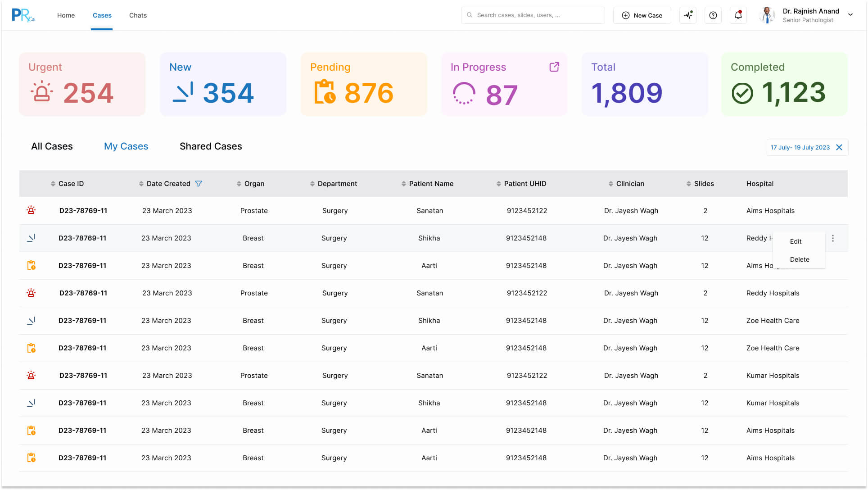Expand Dr. Rajnish Anand profile dropdown
This screenshot has width=868, height=490.
850,15
